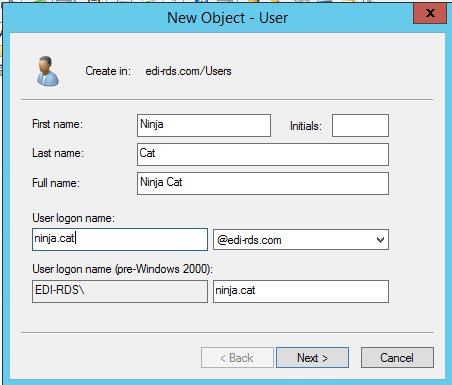
Task: Click the 'Initials:' label
Action: (306, 126)
